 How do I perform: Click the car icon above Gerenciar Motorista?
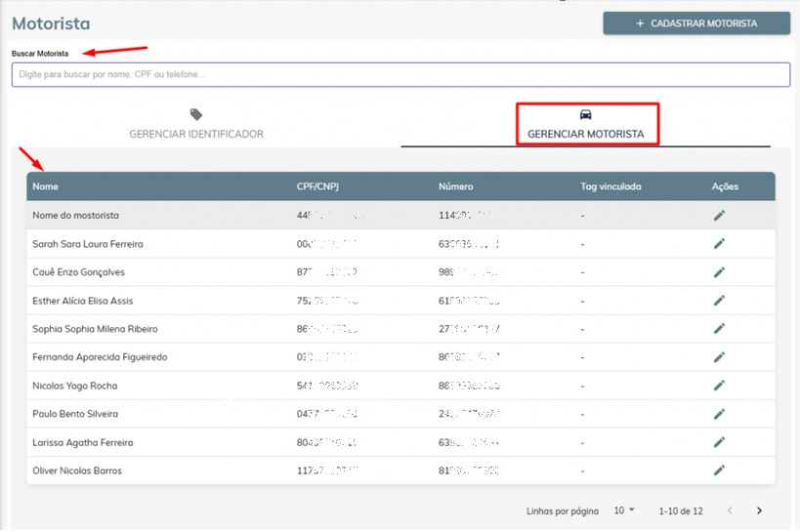pyautogui.click(x=586, y=114)
